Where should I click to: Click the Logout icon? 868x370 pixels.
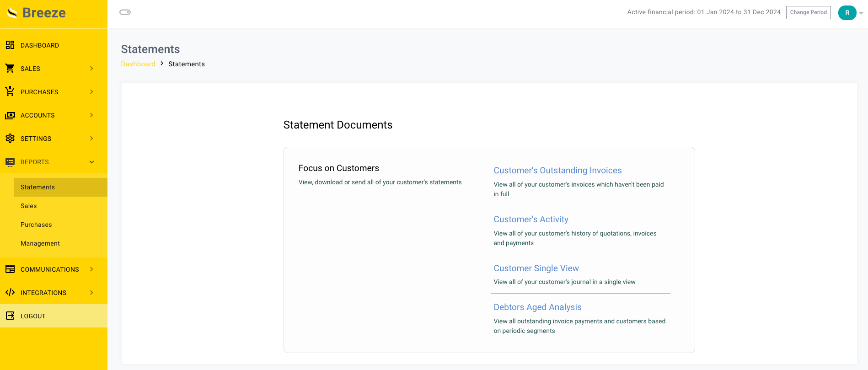tap(10, 316)
